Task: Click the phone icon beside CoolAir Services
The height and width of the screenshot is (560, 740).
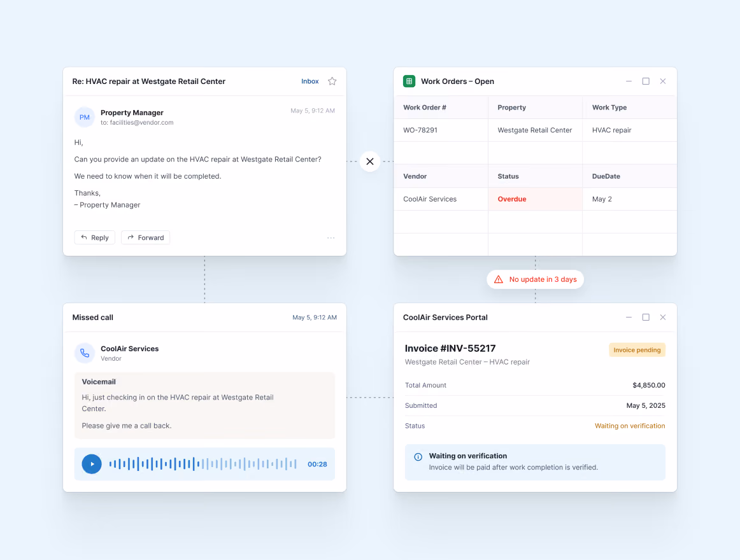Action: click(x=85, y=353)
